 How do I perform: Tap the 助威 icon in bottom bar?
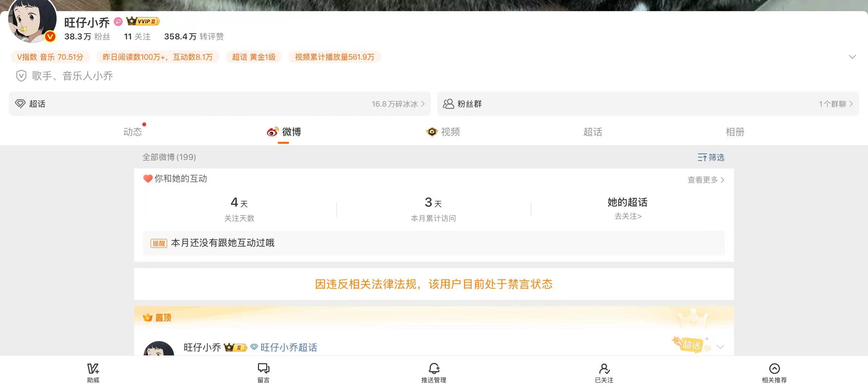pyautogui.click(x=93, y=369)
